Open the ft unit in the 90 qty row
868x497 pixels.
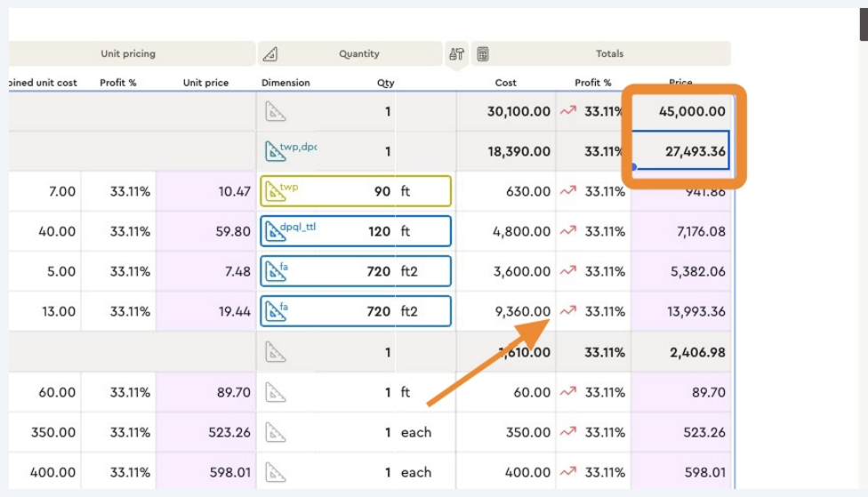(x=406, y=191)
